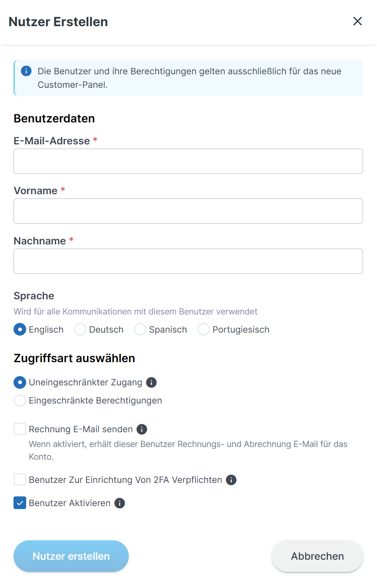The width and height of the screenshot is (377, 588).
Task: Click the blue info icon in banner
Action: tap(26, 71)
